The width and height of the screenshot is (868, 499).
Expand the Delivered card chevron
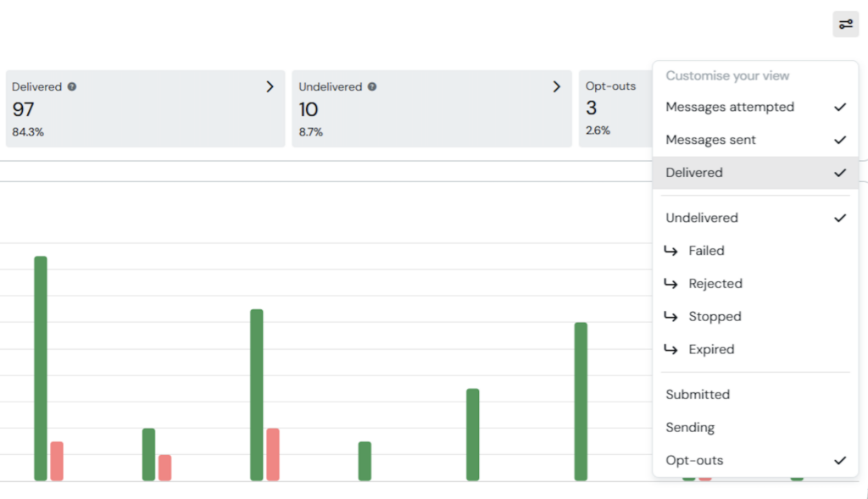point(270,86)
